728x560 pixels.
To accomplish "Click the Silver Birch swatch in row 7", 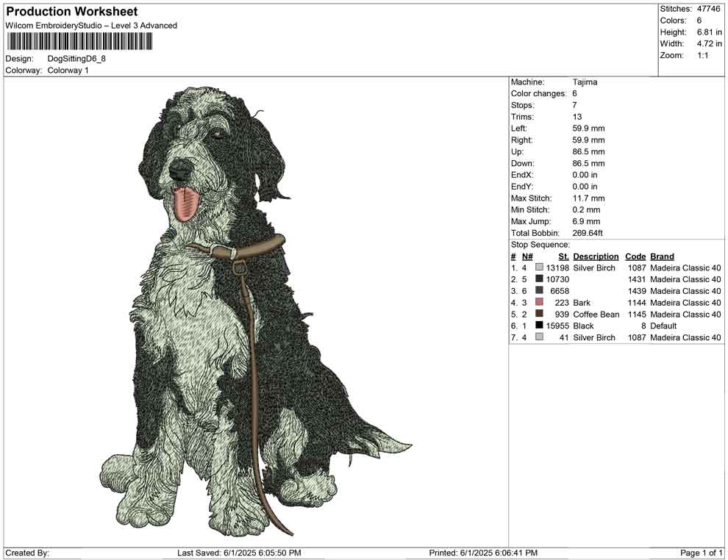I will [539, 337].
